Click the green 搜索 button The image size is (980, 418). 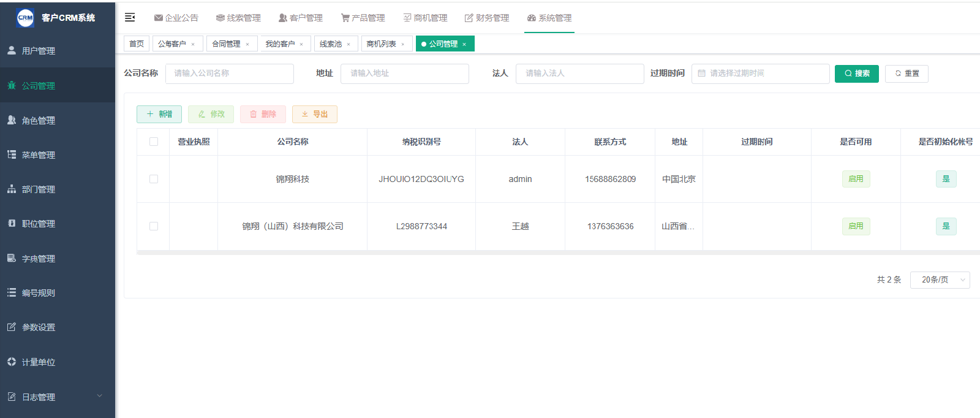(856, 74)
